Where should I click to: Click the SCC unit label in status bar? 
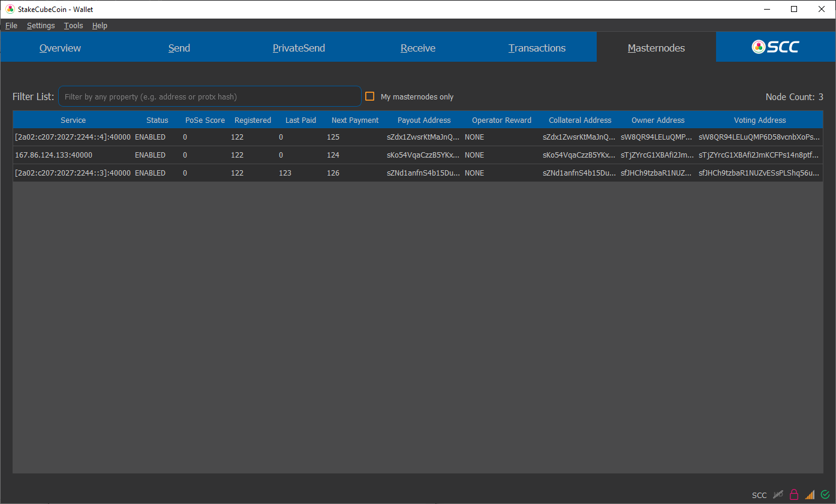point(759,495)
